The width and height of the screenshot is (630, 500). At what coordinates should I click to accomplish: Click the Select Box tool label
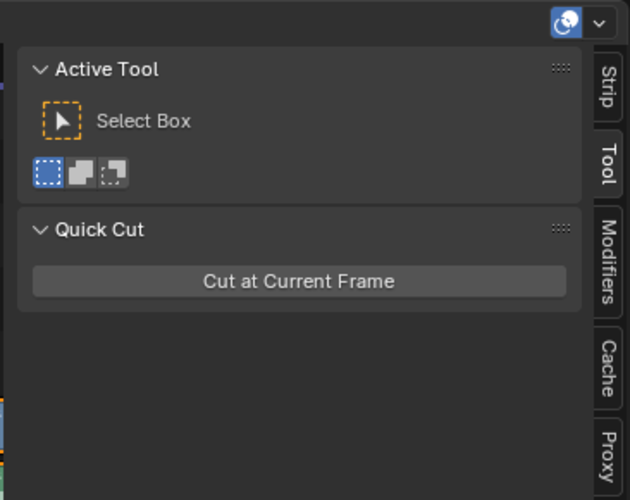pos(144,121)
